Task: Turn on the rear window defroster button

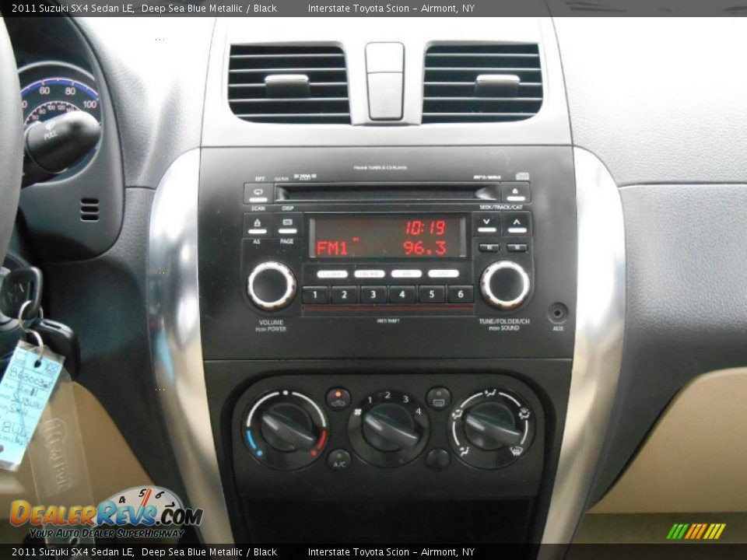Action: point(437,397)
